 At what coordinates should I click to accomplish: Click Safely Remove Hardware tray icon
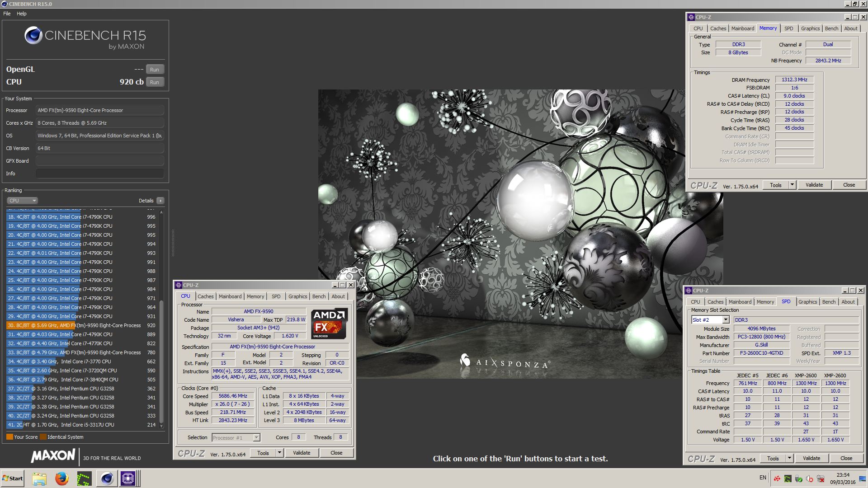[x=799, y=479]
